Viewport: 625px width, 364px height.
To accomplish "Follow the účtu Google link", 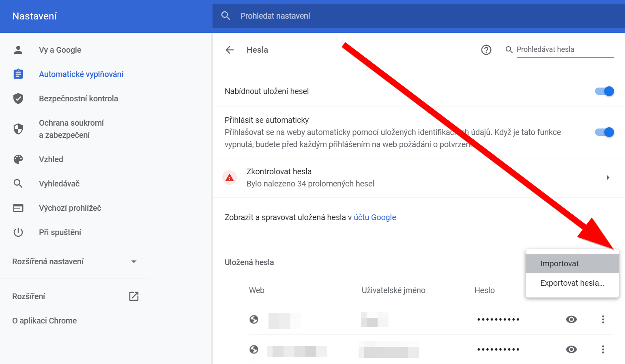I will (x=375, y=217).
